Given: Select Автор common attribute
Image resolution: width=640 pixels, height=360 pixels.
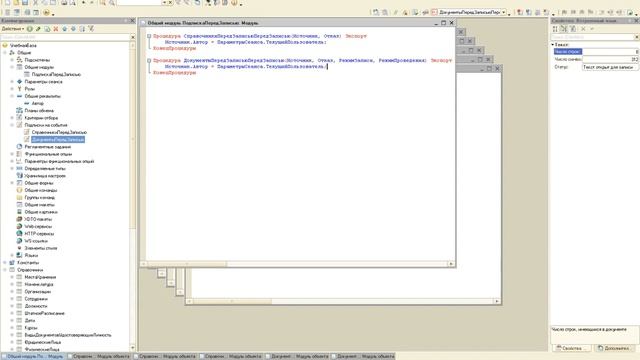Looking at the screenshot, I should coord(38,103).
